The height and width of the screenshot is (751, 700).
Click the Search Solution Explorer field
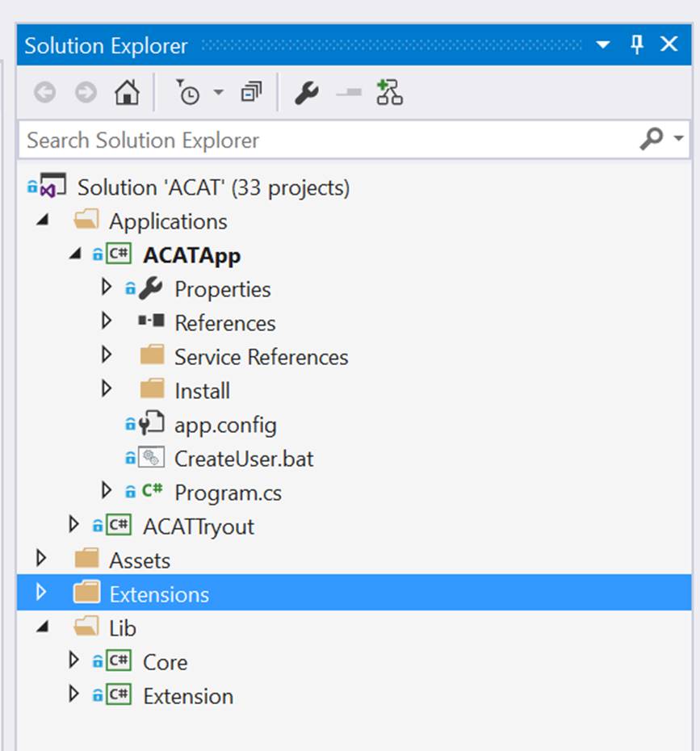pyautogui.click(x=323, y=140)
